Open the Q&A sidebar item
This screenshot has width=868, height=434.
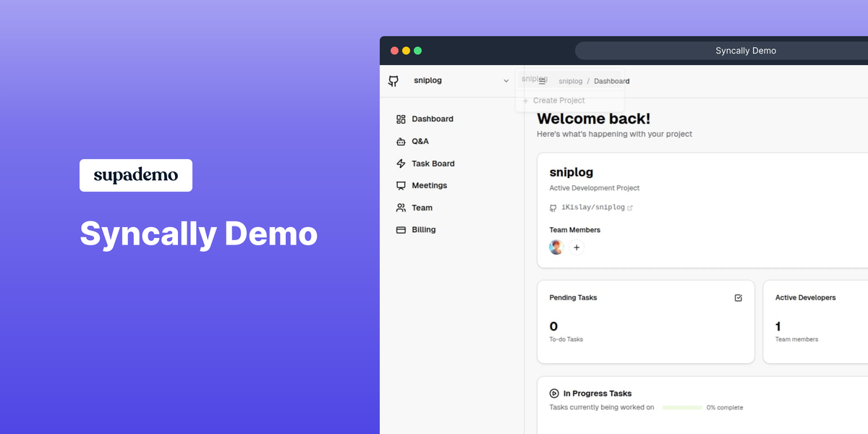412,142
